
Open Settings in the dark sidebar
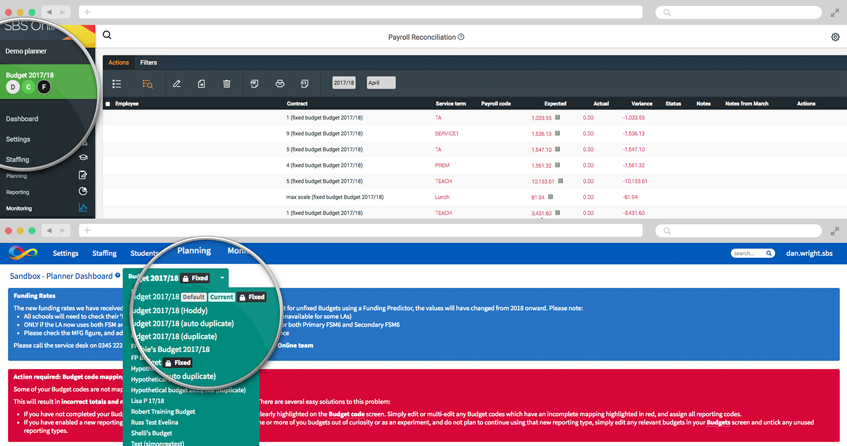click(x=18, y=139)
